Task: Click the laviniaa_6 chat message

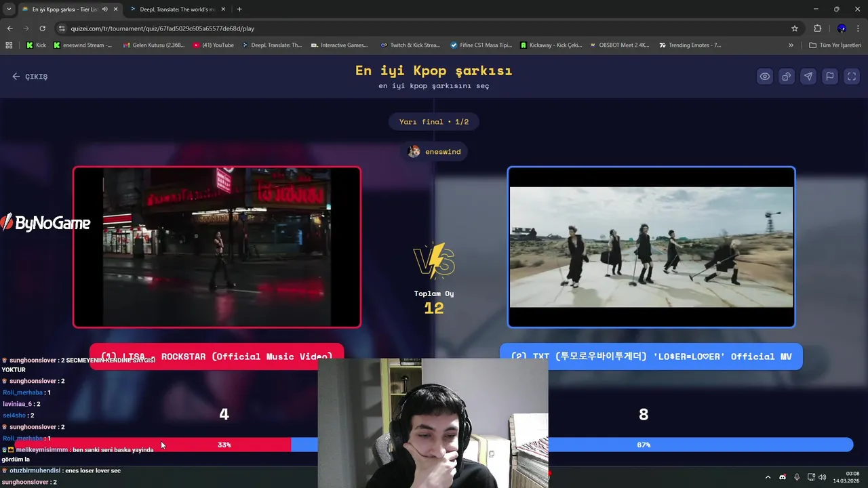Action: 21,404
